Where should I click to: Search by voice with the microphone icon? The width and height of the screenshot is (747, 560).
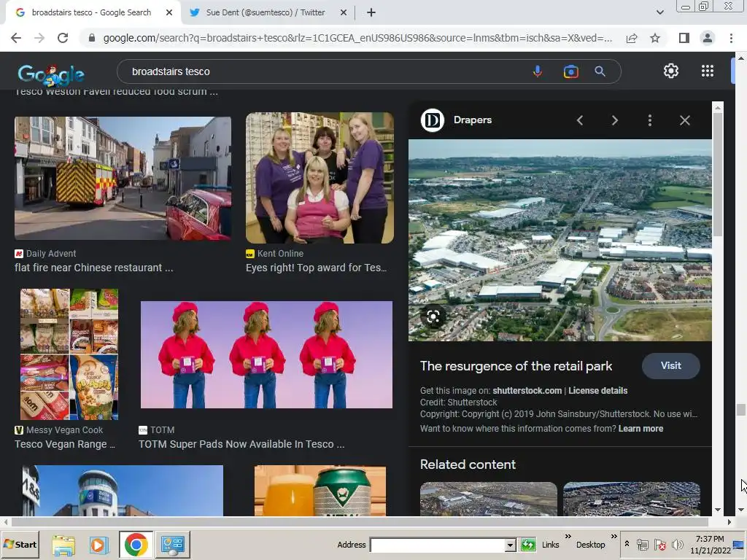538,71
